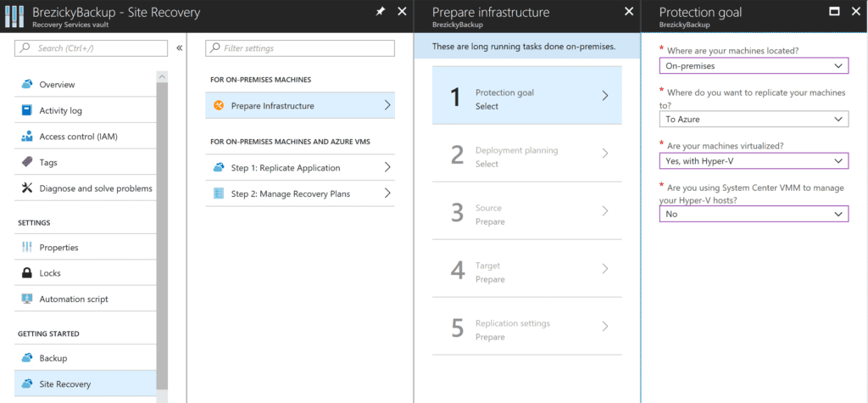The image size is (868, 403).
Task: Expand the Prepare Infrastructure chevron
Action: coord(387,105)
